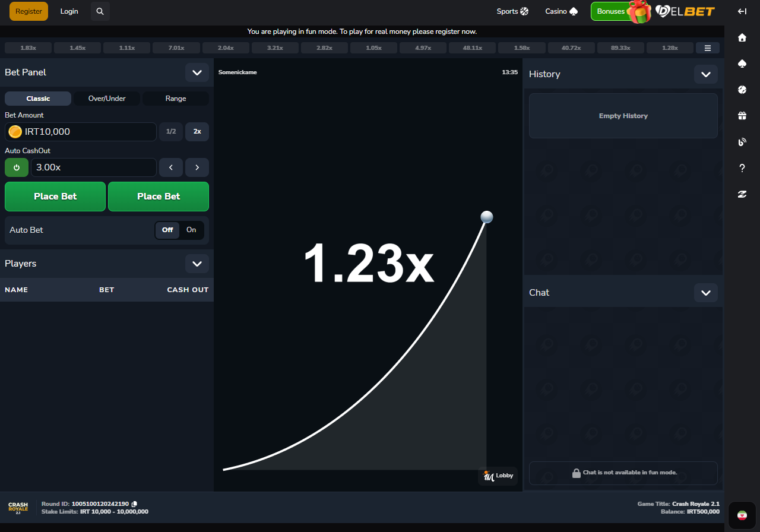Select the Range bet tab

point(176,99)
